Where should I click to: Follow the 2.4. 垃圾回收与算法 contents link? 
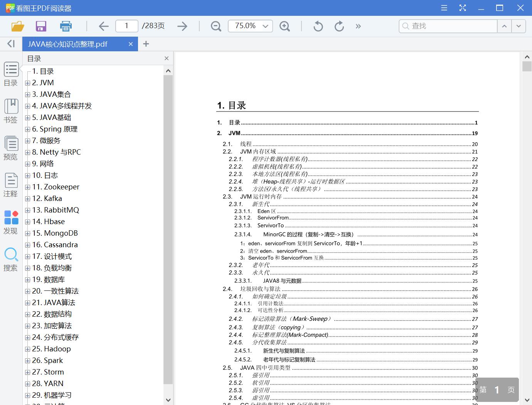[x=350, y=289]
